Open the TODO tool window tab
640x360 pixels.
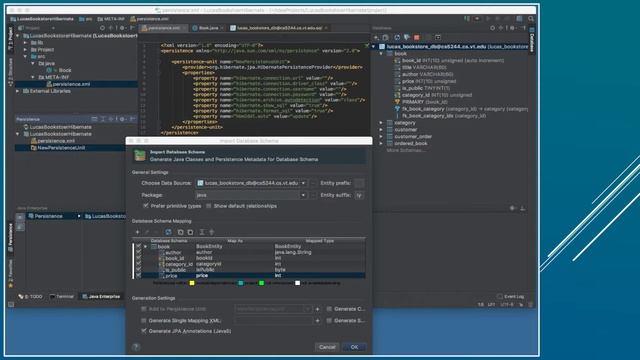31,296
